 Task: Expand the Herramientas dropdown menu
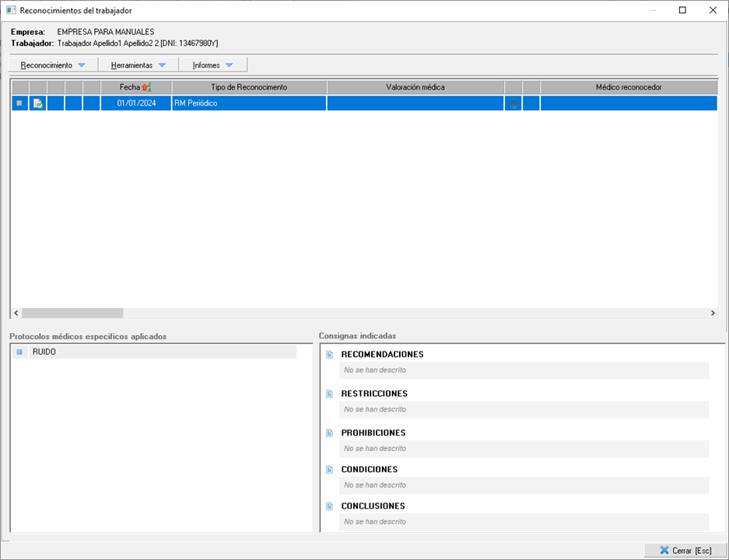click(x=138, y=65)
